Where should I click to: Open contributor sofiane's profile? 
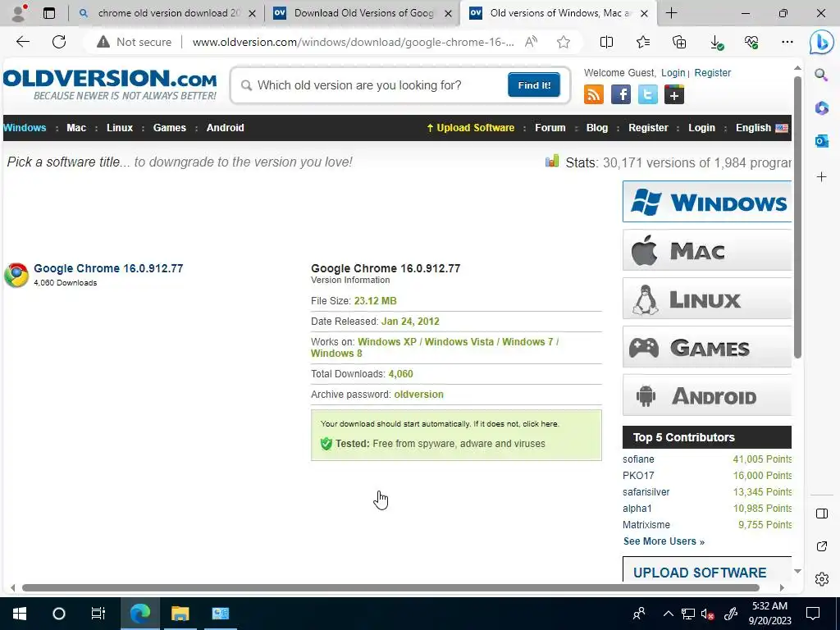click(x=638, y=459)
